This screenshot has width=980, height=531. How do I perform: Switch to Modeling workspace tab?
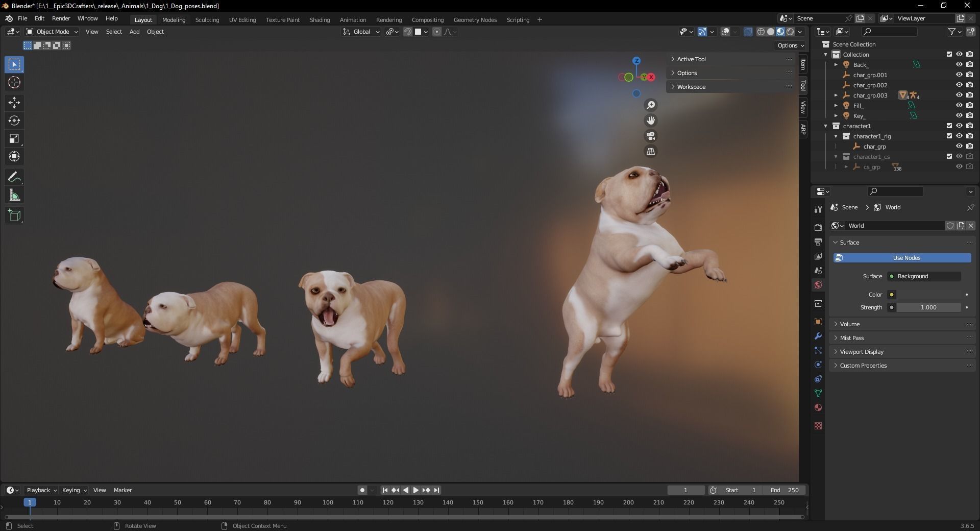(174, 20)
